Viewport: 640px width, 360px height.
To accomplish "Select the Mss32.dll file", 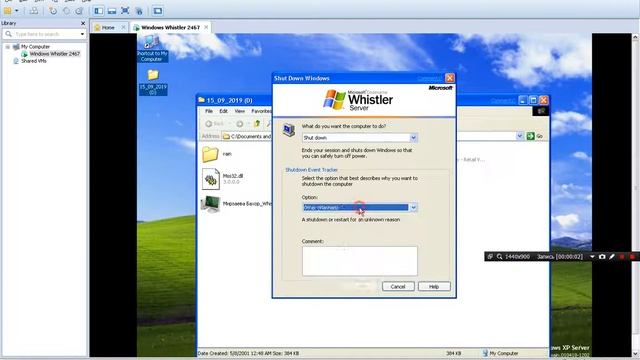I will [x=223, y=179].
